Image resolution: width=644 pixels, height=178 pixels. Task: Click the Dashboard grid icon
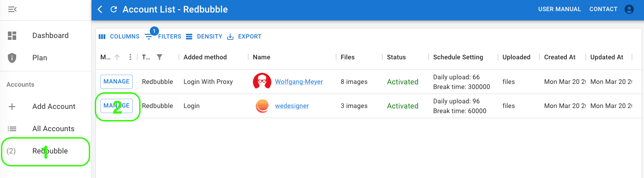click(12, 36)
